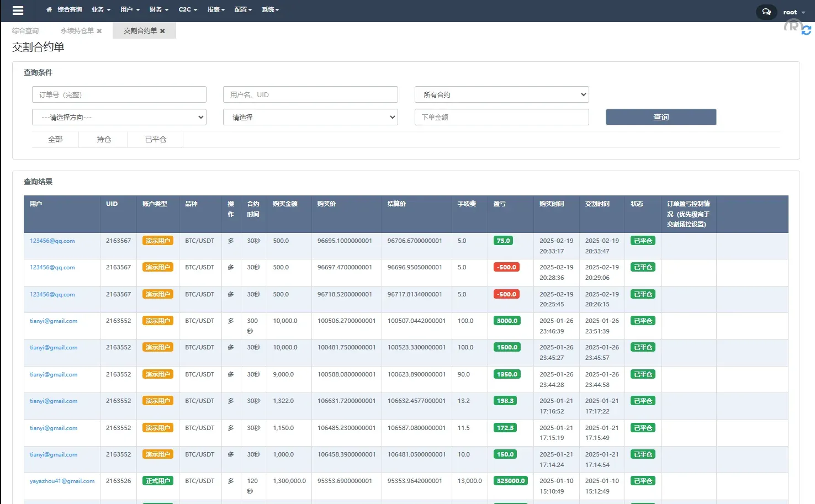Screen dimensions: 815x504
Task: Select the 已平仓 filter option
Action: [x=155, y=140]
